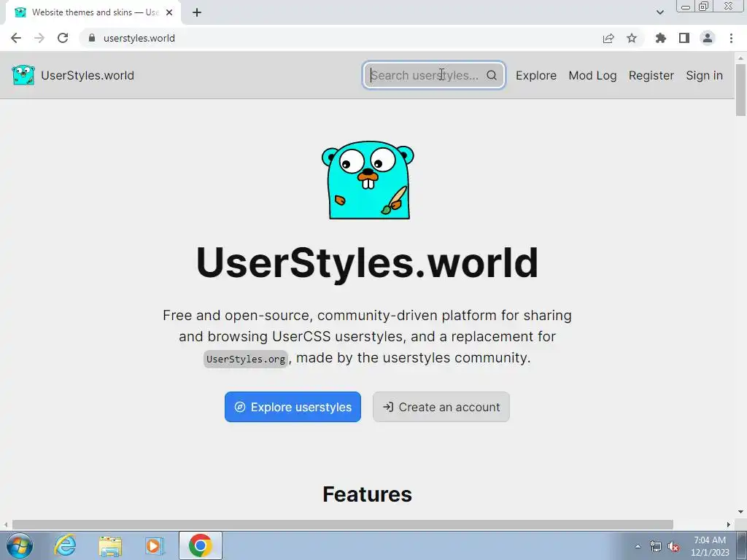Click the address bar URL userstyles.world

(x=139, y=38)
